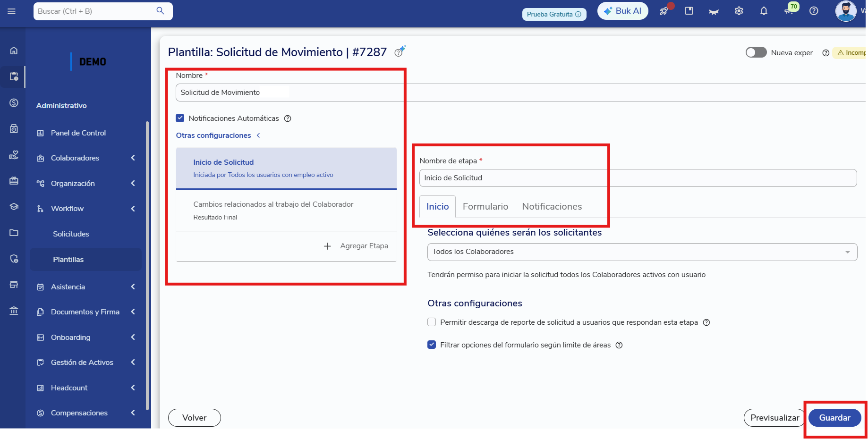
Task: Click the help icon beside Nueva experiencia toggle
Action: 826,53
